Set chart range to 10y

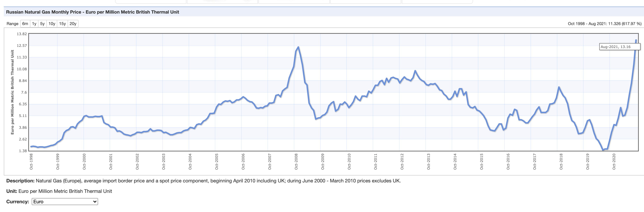(52, 24)
